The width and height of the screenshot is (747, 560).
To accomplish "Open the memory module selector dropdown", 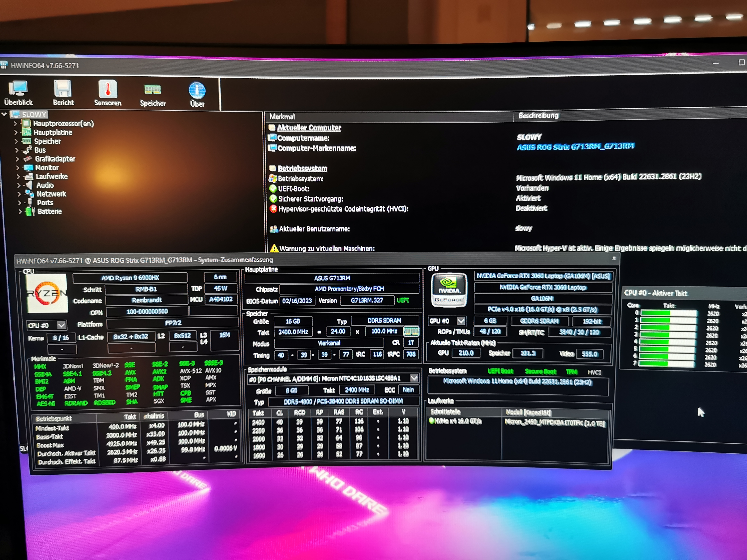I will tap(414, 378).
